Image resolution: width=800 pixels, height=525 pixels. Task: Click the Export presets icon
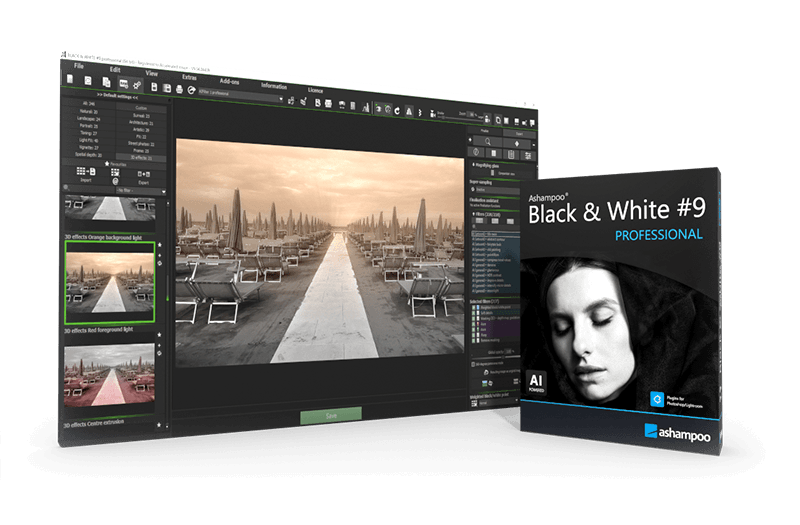point(144,174)
